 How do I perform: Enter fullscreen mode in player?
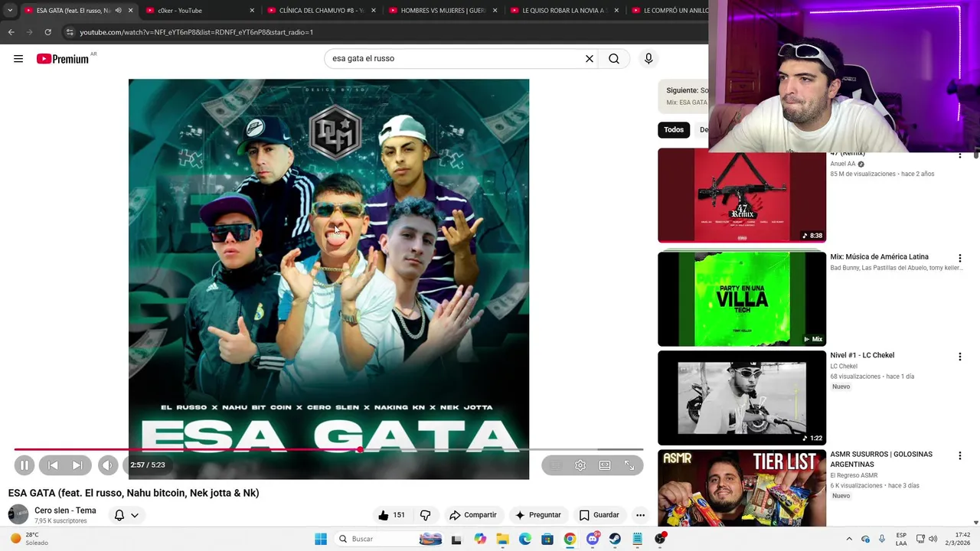(x=629, y=465)
